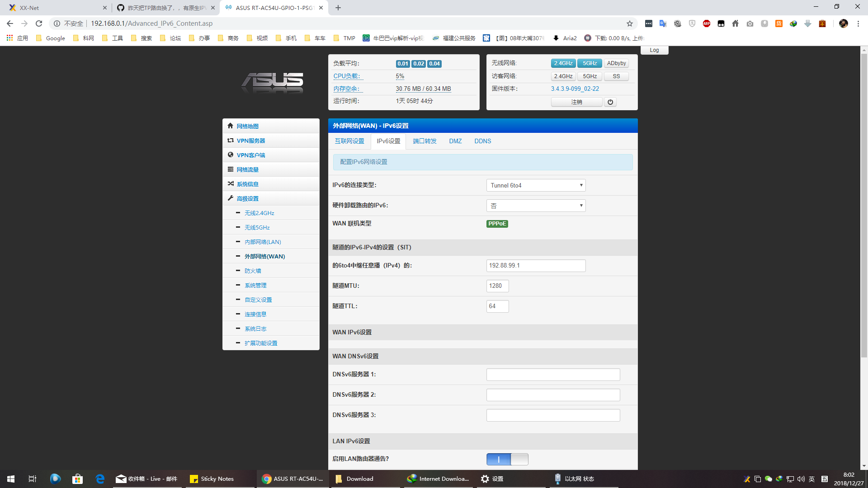Toggle wireless 2.4GHz network button
The height and width of the screenshot is (488, 868).
click(563, 63)
